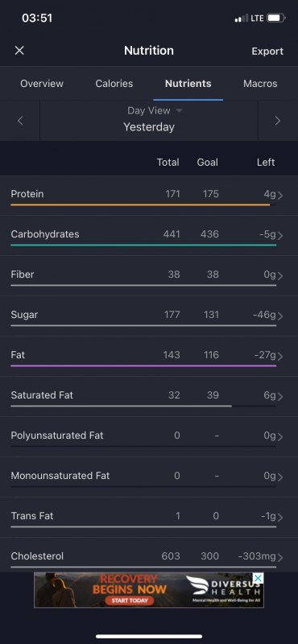
Task: Select the Fat purple progress bar
Action: (143, 365)
